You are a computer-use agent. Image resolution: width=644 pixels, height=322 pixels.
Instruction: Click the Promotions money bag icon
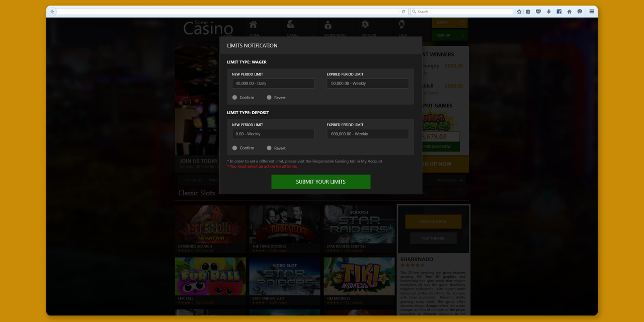pyautogui.click(x=328, y=25)
